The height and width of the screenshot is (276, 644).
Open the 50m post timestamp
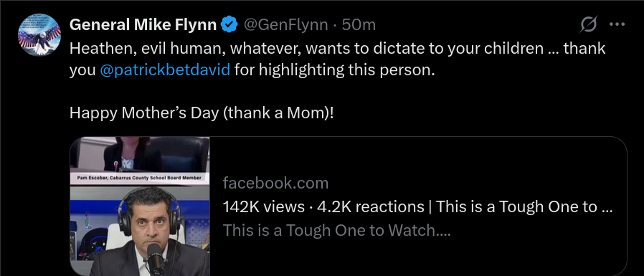pos(359,25)
